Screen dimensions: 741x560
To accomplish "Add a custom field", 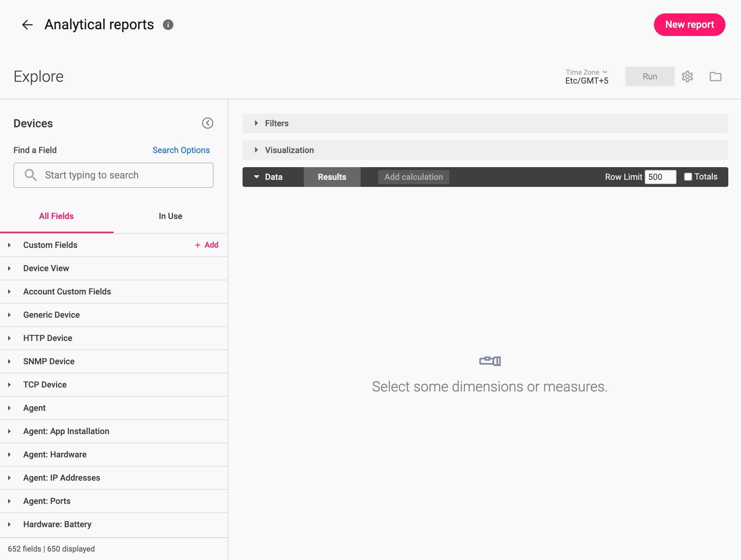I will pyautogui.click(x=207, y=245).
